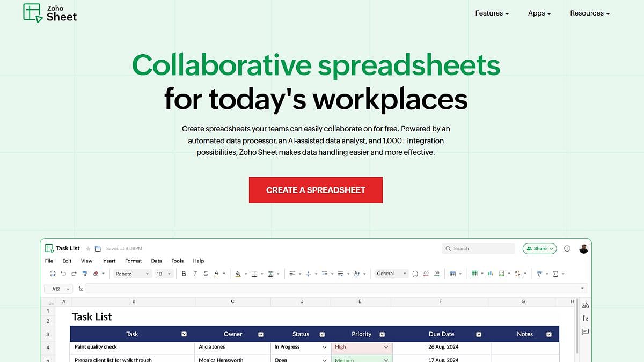This screenshot has width=644, height=362.
Task: Open the fx functions panel in the right sidebar
Action: tap(586, 318)
